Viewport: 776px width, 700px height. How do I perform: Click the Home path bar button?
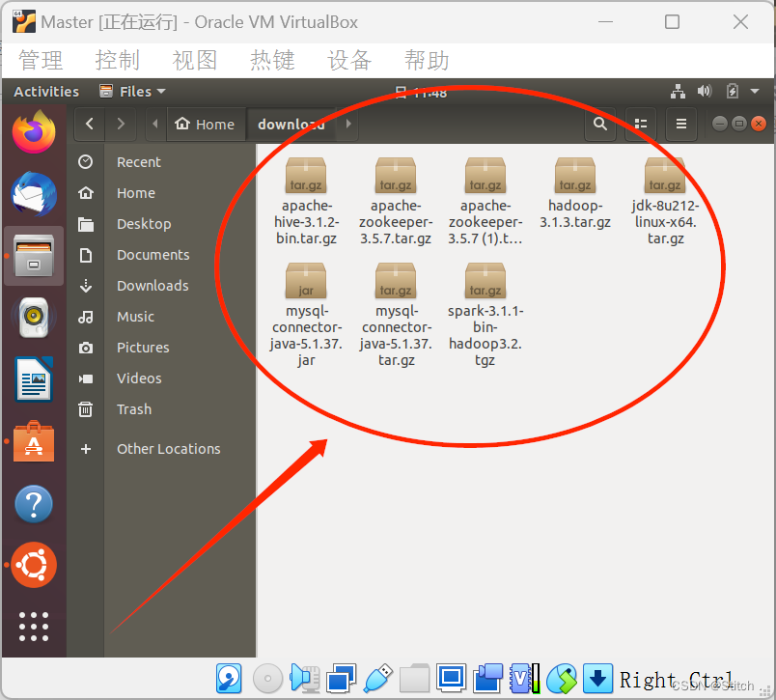pos(205,124)
